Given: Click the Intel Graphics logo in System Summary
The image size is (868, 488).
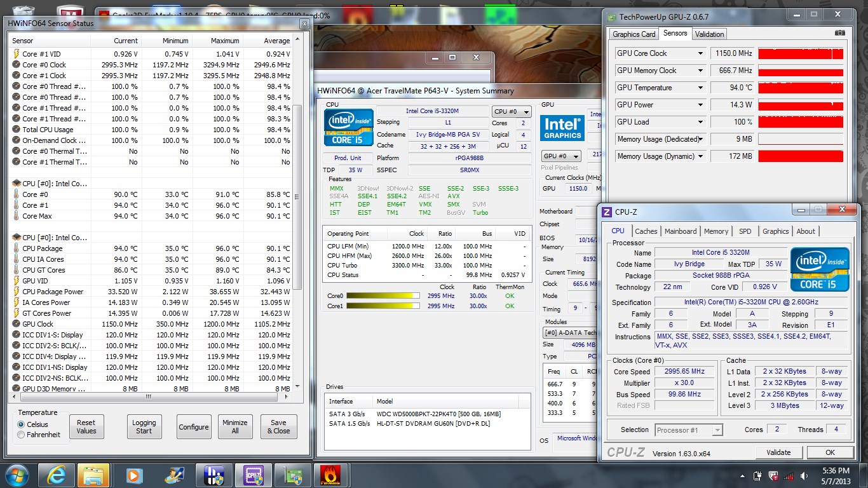Looking at the screenshot, I should [562, 128].
